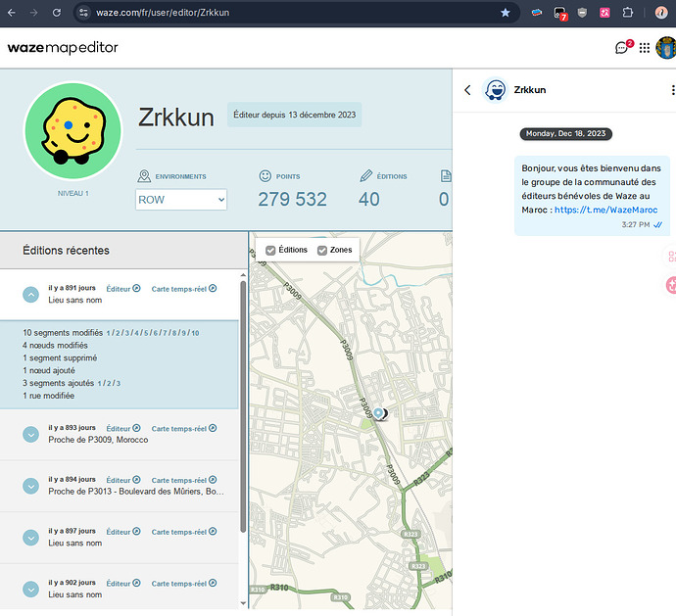Open Waze account avatar in header
The height and width of the screenshot is (616, 676).
(x=666, y=47)
